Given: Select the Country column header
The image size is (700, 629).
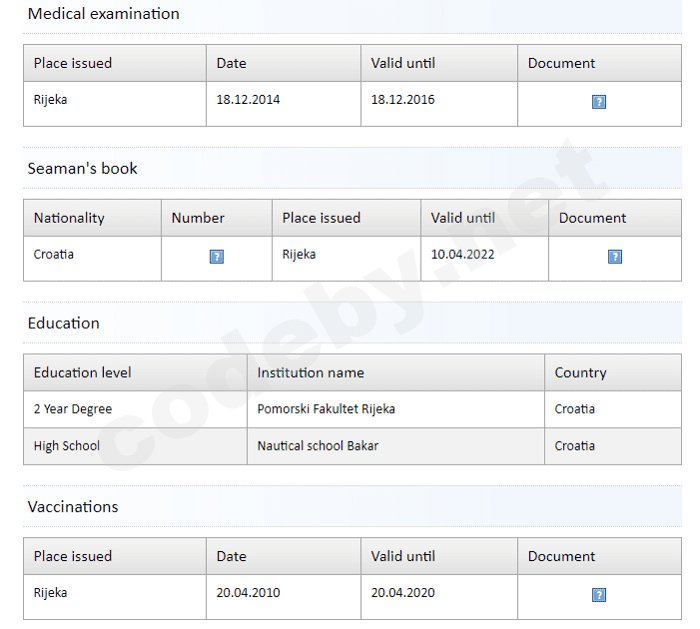Looking at the screenshot, I should (581, 373).
